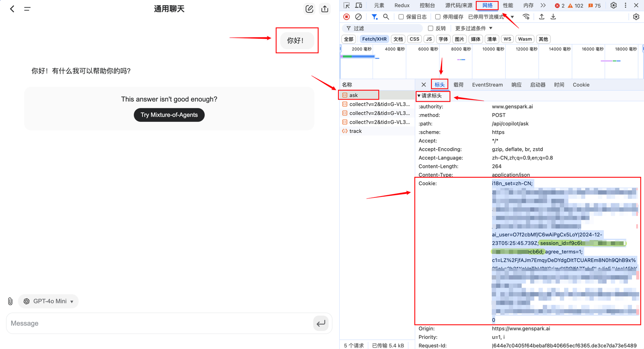Select the 图片 filter chip
The image size is (644, 349).
[x=459, y=39]
